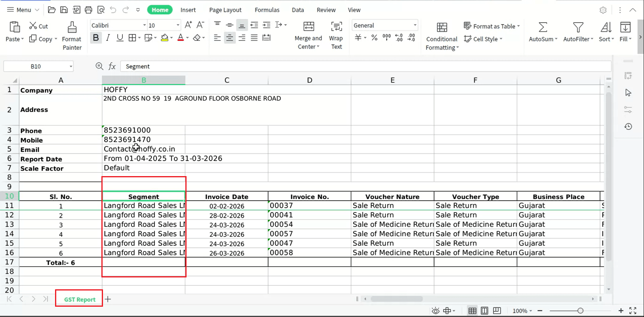
Task: Toggle align right button
Action: click(x=242, y=38)
